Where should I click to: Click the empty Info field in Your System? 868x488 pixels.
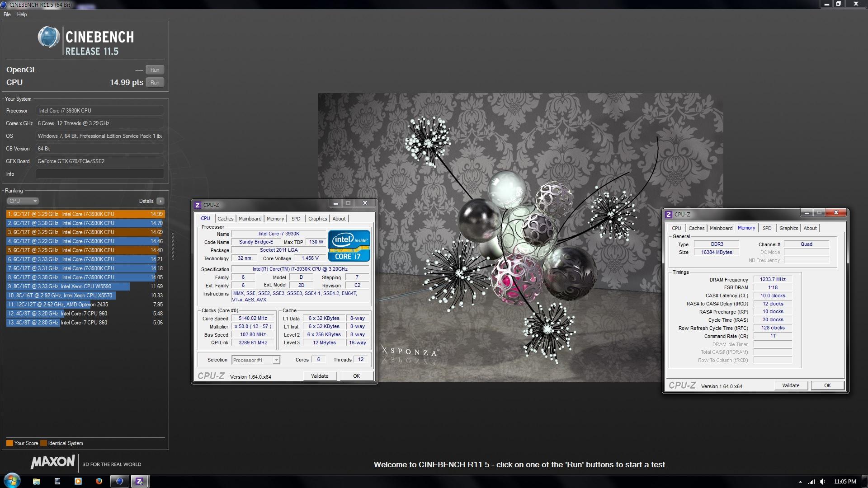click(x=99, y=174)
